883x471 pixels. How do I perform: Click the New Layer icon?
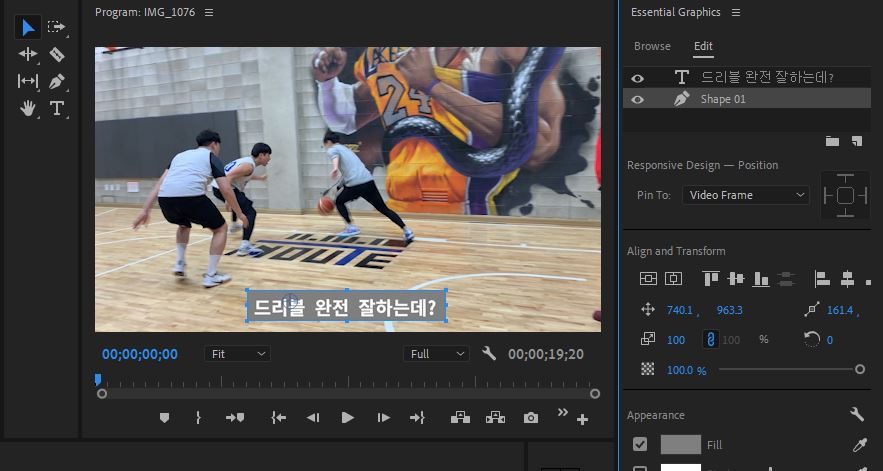tap(857, 141)
